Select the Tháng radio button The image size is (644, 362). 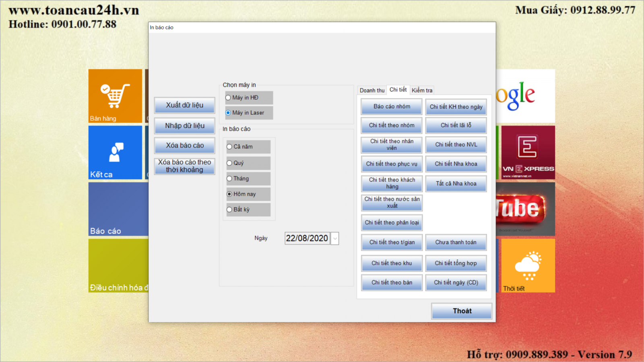pos(229,179)
